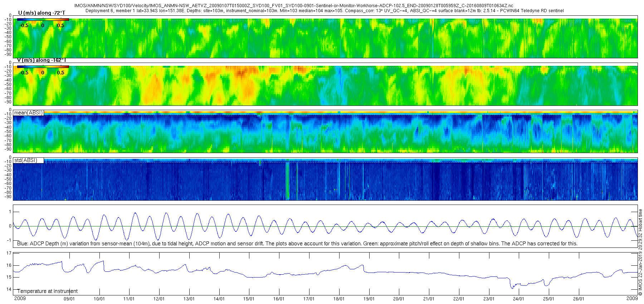The image size is (644, 304).
Task: Click the 2009 year label at bottom right
Action: [x=632, y=298]
